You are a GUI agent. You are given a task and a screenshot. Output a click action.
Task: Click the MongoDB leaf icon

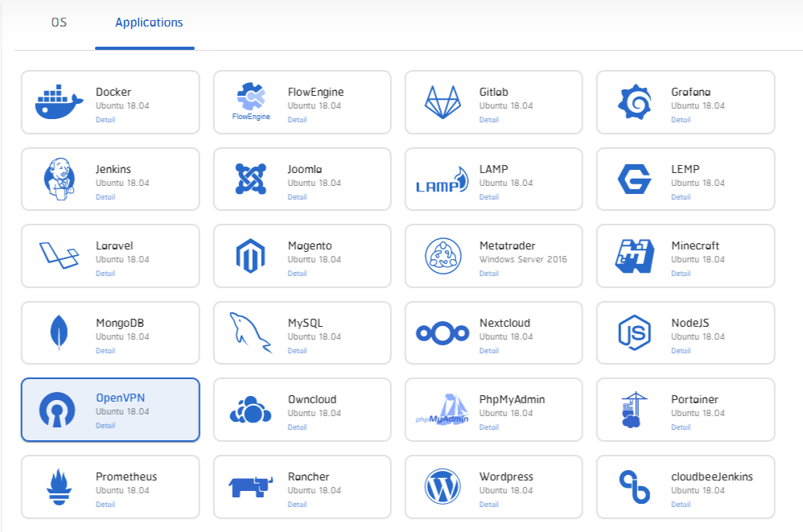coord(56,332)
